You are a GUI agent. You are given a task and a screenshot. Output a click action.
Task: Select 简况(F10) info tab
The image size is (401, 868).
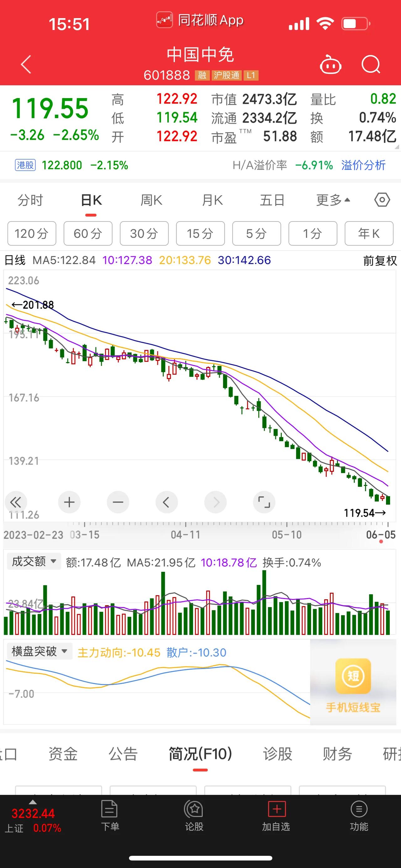200,754
